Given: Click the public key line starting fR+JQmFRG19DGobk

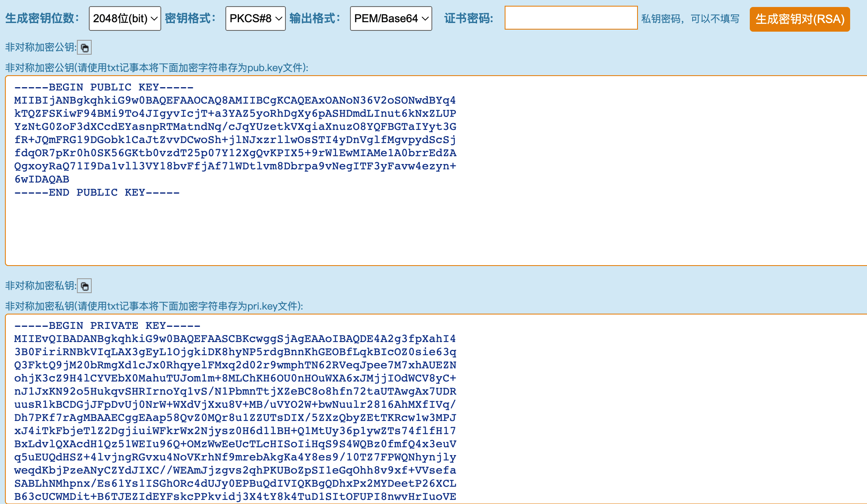Looking at the screenshot, I should point(235,140).
